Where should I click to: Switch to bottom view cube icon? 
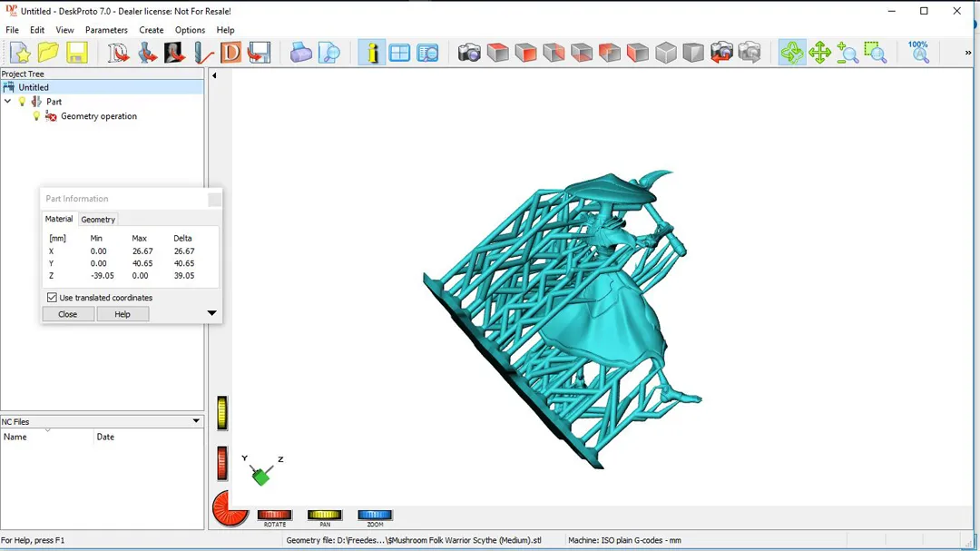pos(582,53)
